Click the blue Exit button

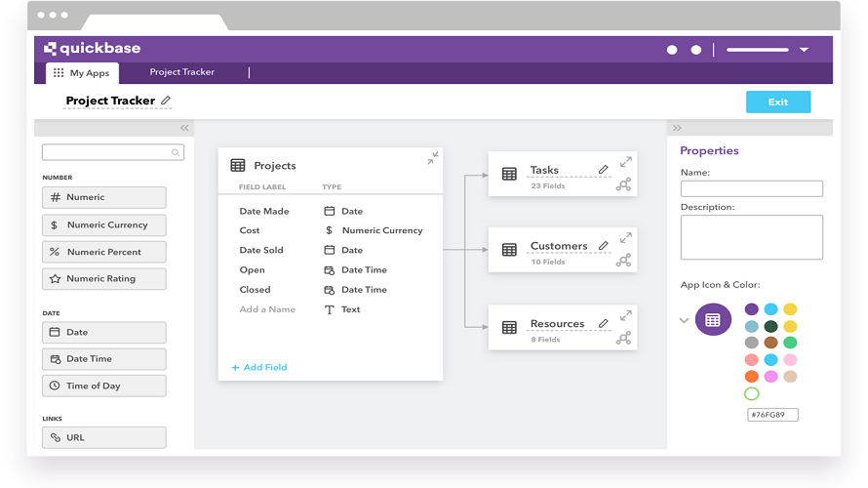tap(777, 102)
